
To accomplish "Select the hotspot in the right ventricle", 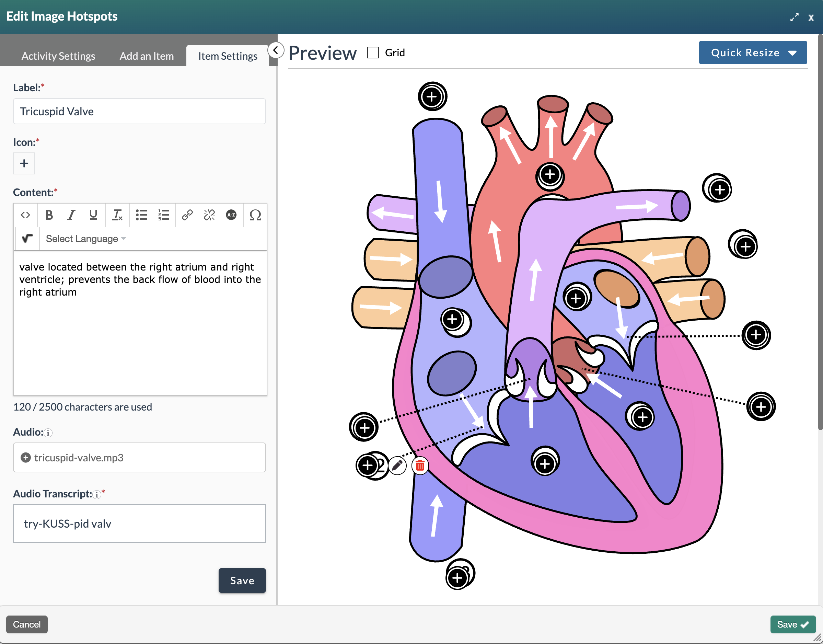I will [545, 464].
